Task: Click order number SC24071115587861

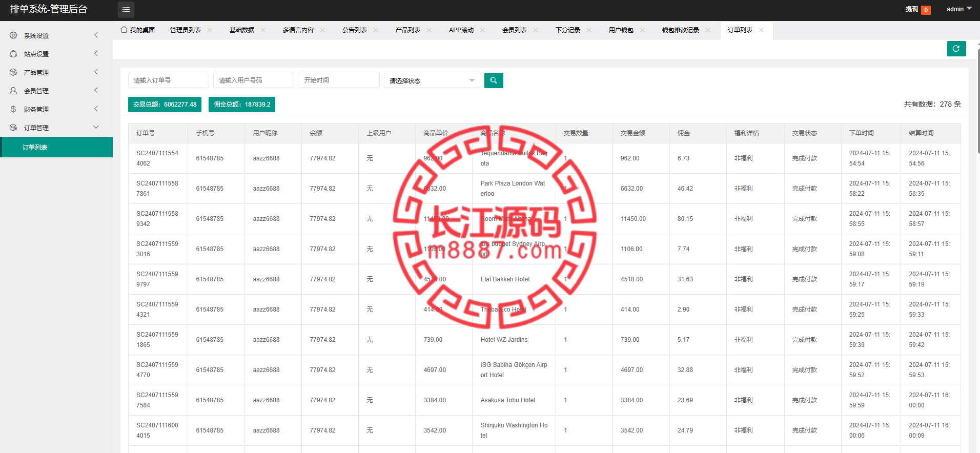Action: point(157,189)
